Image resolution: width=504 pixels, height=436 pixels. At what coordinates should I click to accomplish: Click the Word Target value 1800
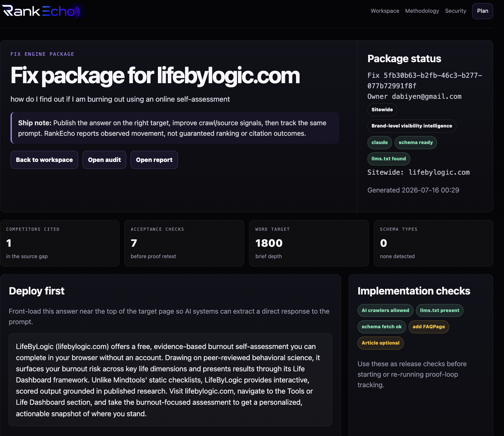[269, 243]
